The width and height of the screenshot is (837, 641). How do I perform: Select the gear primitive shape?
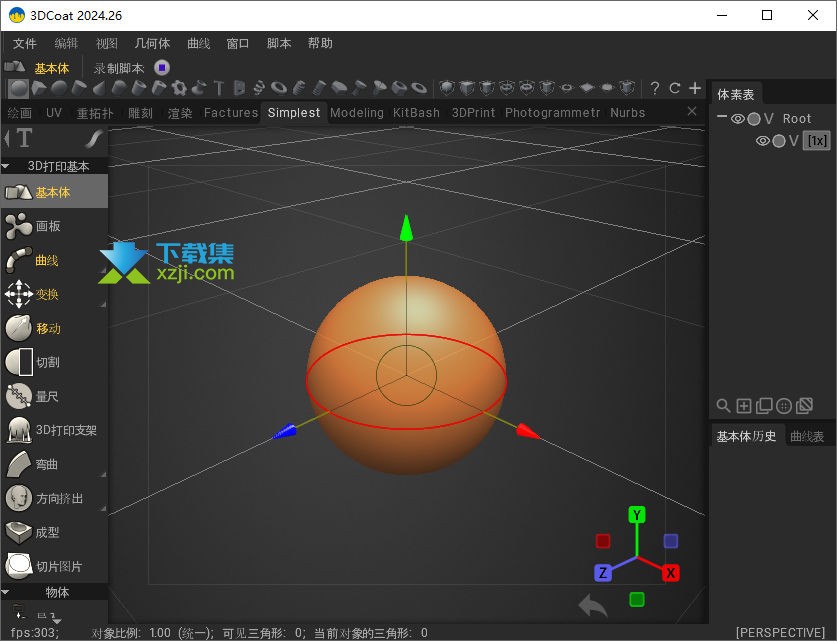tap(179, 88)
